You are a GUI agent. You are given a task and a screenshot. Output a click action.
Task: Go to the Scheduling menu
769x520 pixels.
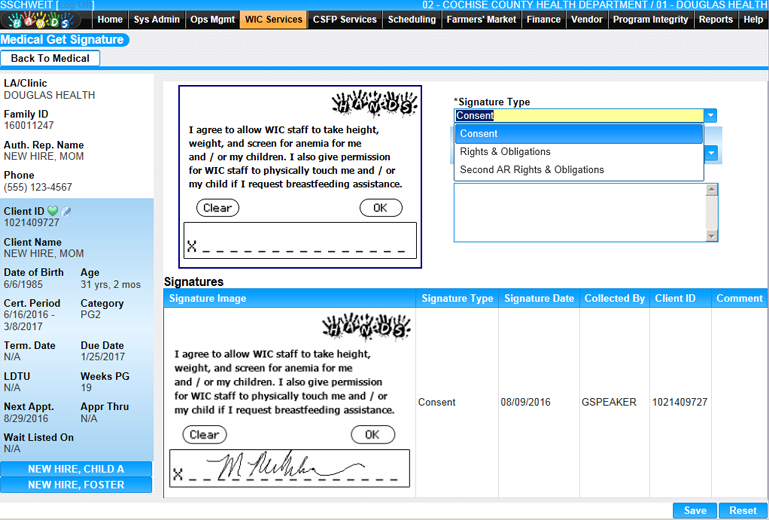(411, 19)
